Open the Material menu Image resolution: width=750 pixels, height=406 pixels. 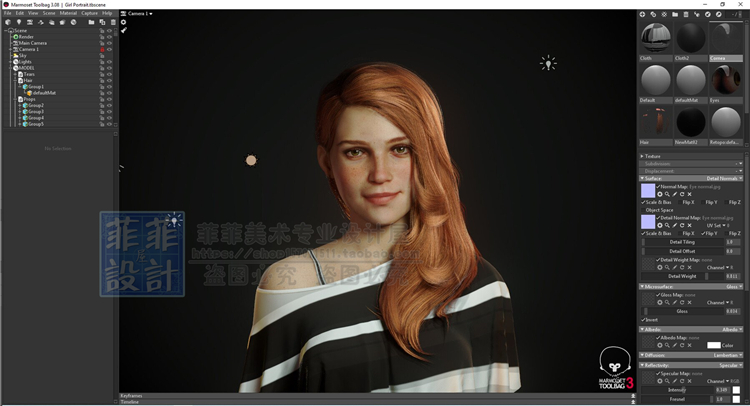(68, 13)
